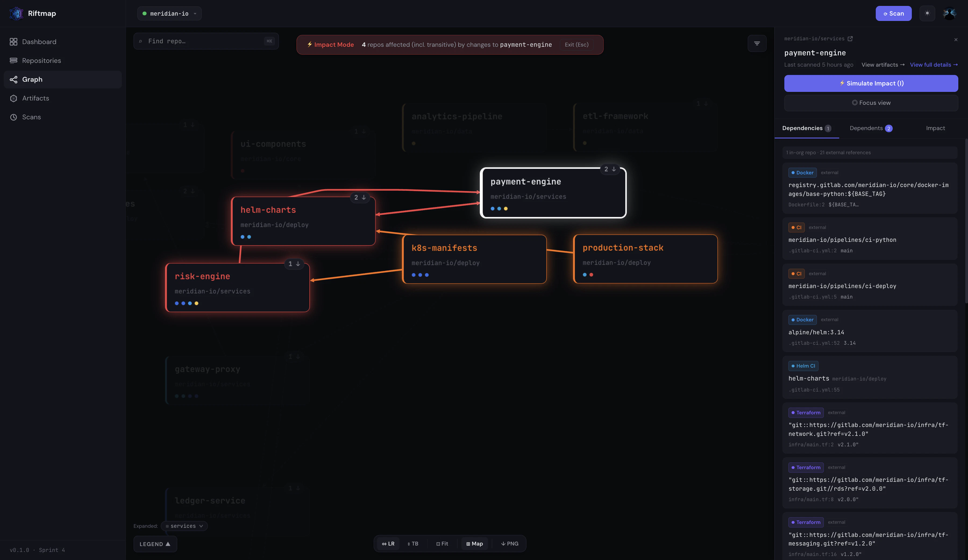Click the Focus view button
The height and width of the screenshot is (560, 968).
[871, 103]
